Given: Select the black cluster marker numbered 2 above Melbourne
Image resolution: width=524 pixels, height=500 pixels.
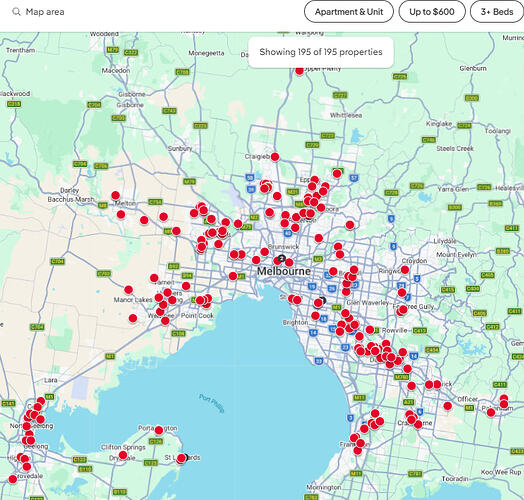Looking at the screenshot, I should tap(282, 258).
